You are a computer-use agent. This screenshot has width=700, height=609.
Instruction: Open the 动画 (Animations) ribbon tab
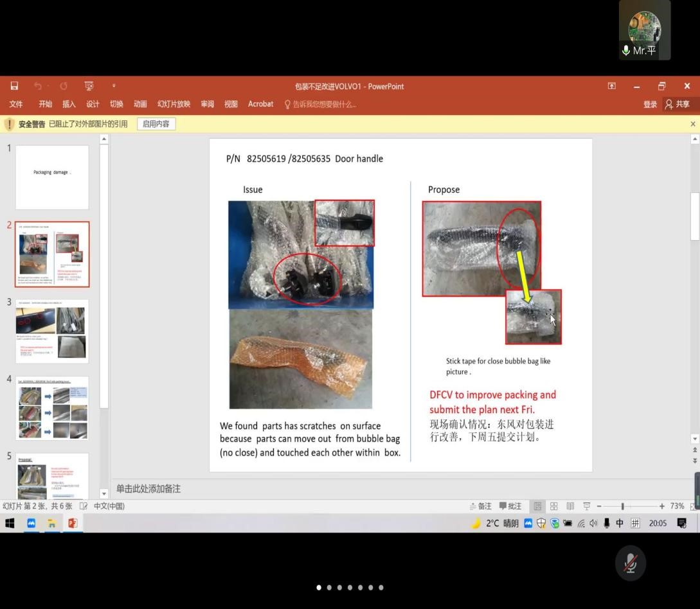(x=140, y=104)
